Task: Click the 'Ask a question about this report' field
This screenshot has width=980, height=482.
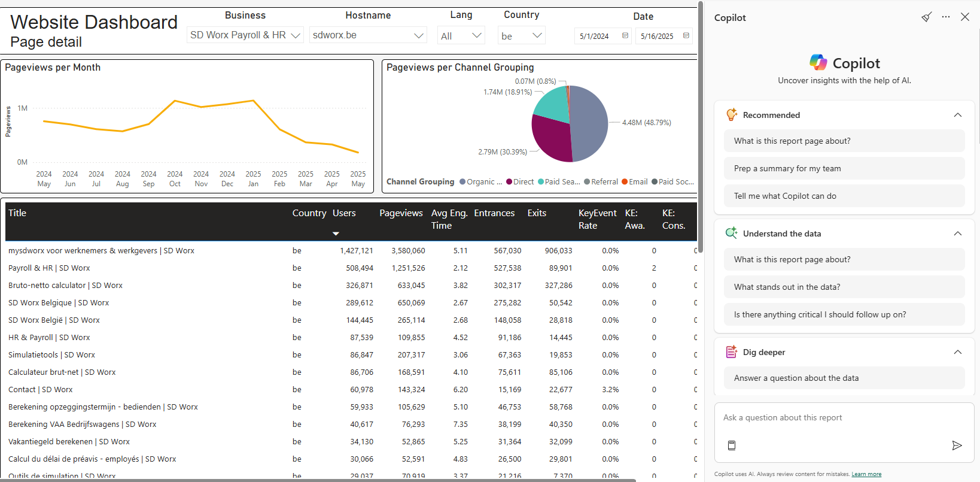Action: click(x=844, y=418)
